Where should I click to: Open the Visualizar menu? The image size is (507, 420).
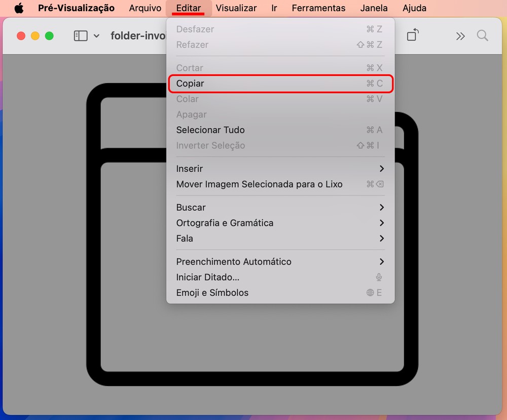coord(236,8)
